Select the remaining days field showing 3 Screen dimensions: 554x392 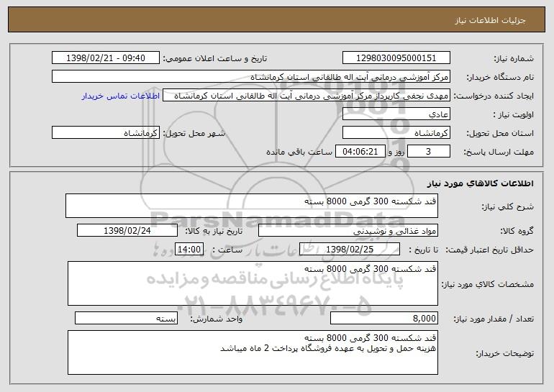click(429, 152)
